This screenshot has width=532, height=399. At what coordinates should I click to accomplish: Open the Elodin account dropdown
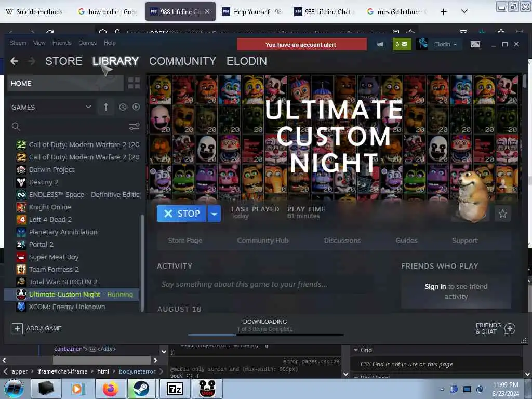tap(445, 44)
